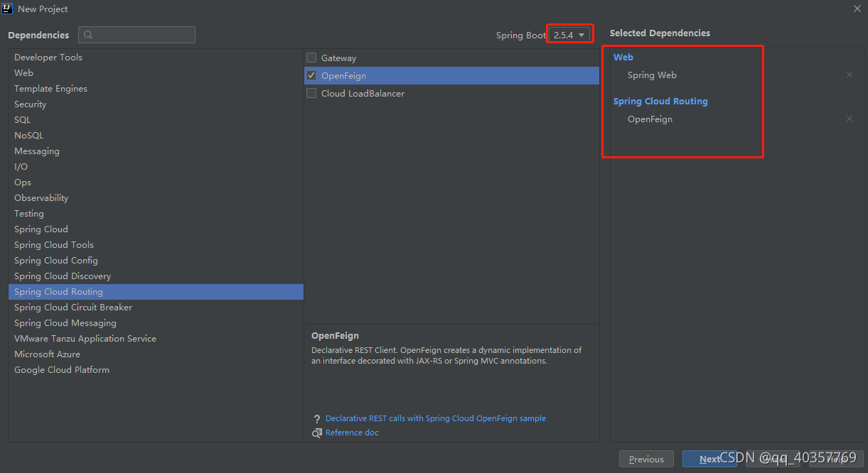Image resolution: width=868 pixels, height=473 pixels.
Task: Click the OpenFeign description title
Action: click(335, 336)
